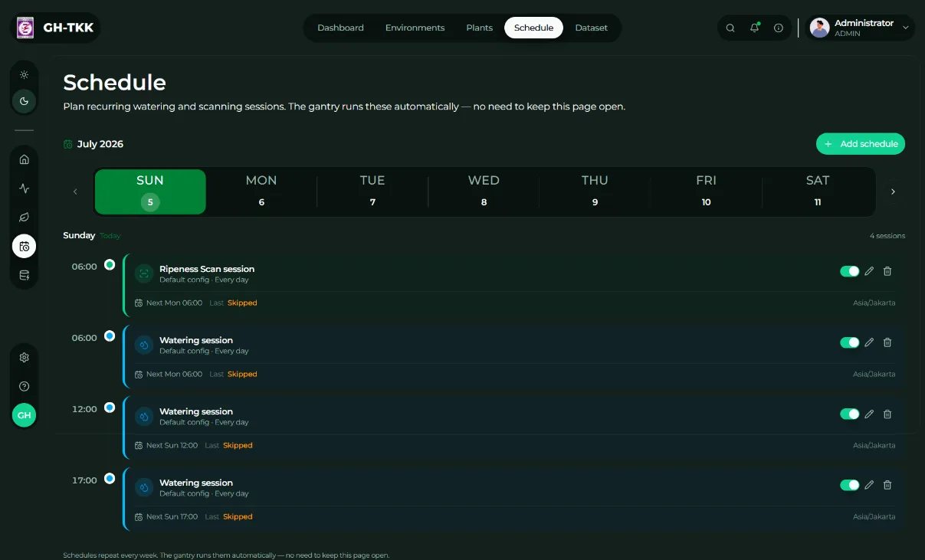Click the Add schedule button

(x=861, y=144)
